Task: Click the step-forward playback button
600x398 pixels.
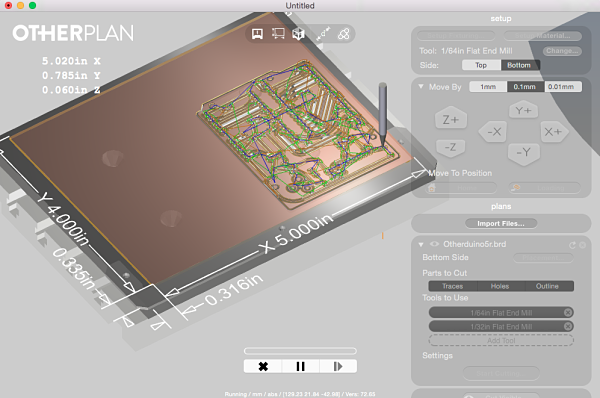Action: 338,366
